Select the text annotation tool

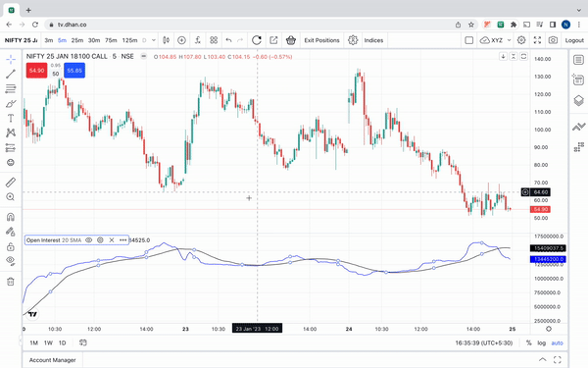point(11,119)
